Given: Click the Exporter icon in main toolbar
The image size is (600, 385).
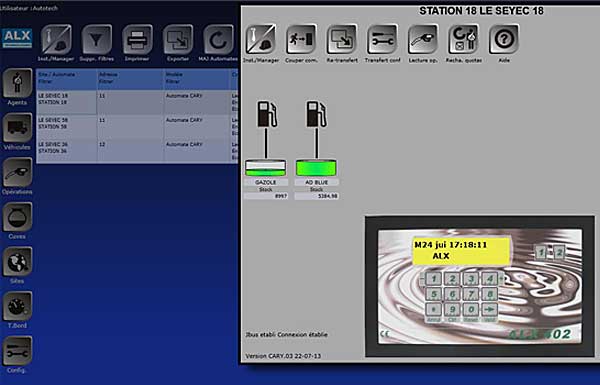Looking at the screenshot, I should [178, 39].
